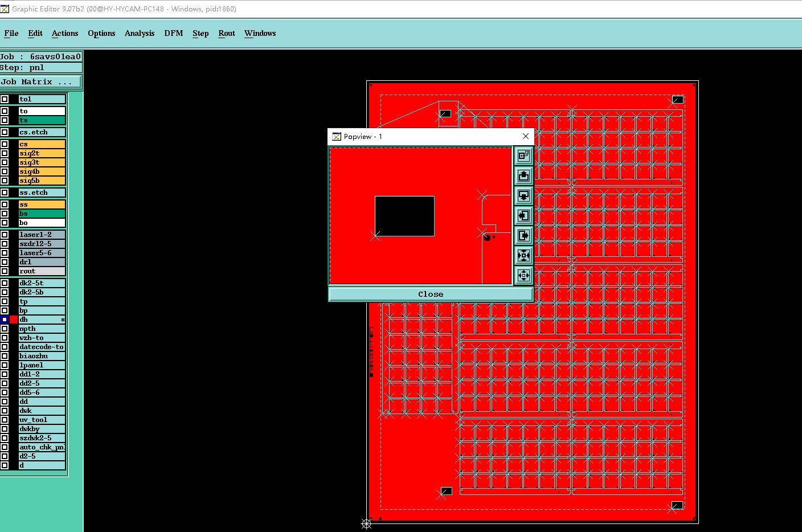This screenshot has height=532, width=802.
Task: Select the 'dd1-2' layer name
Action: pyautogui.click(x=42, y=374)
